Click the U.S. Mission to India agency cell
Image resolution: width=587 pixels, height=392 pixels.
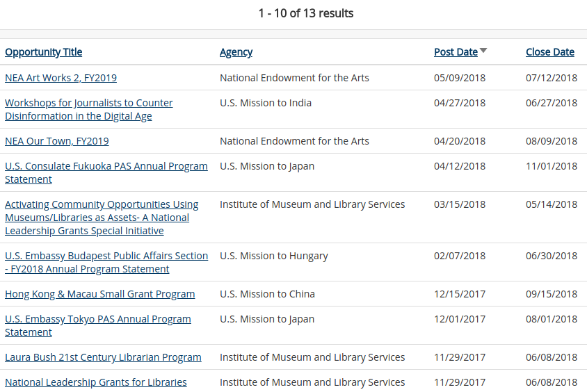click(266, 103)
